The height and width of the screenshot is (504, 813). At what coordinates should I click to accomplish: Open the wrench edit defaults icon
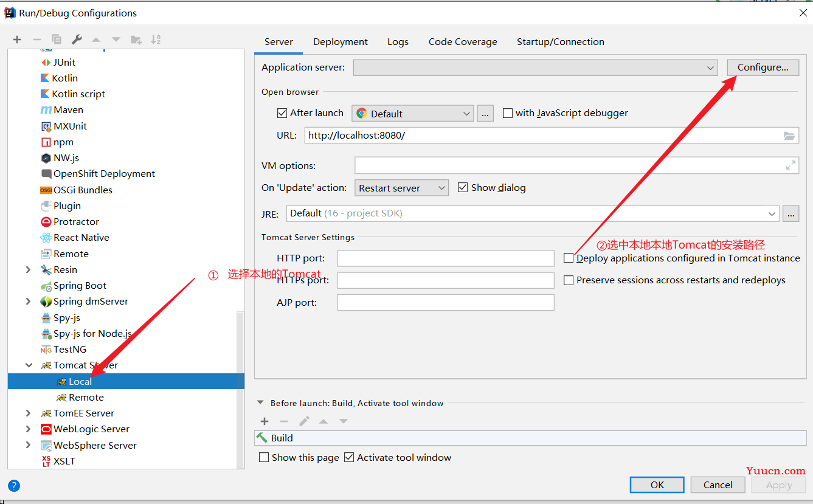pos(77,40)
